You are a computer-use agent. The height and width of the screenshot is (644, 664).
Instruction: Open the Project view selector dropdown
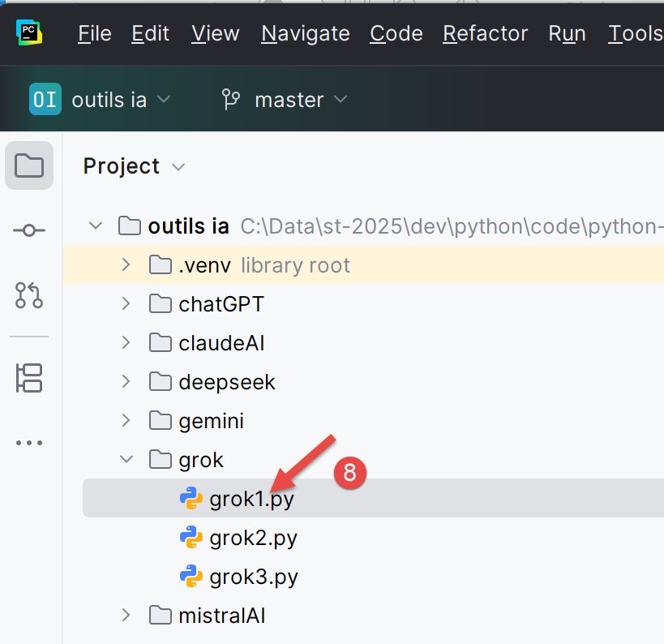tap(134, 166)
